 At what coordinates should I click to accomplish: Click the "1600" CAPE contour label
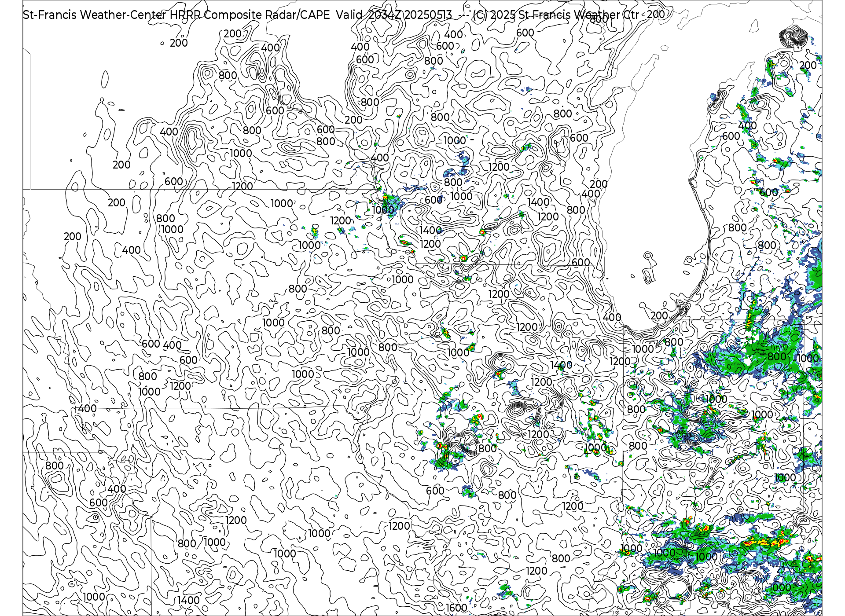(456, 608)
